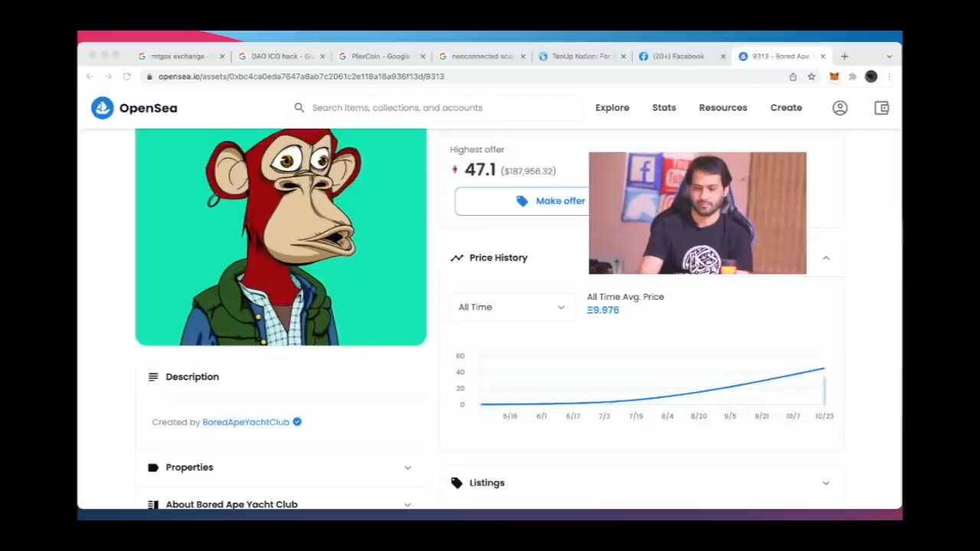980x551 pixels.
Task: Expand the Properties section
Action: pos(407,468)
